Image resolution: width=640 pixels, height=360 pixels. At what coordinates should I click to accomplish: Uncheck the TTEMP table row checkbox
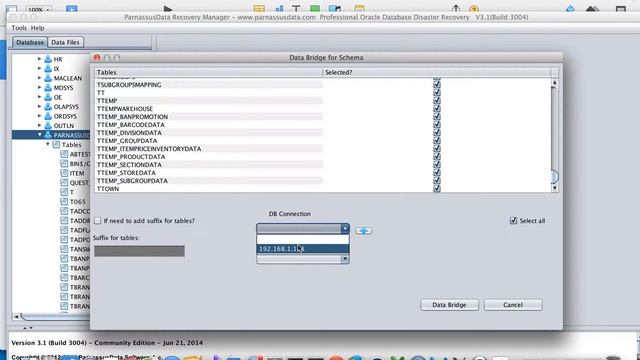pyautogui.click(x=437, y=100)
